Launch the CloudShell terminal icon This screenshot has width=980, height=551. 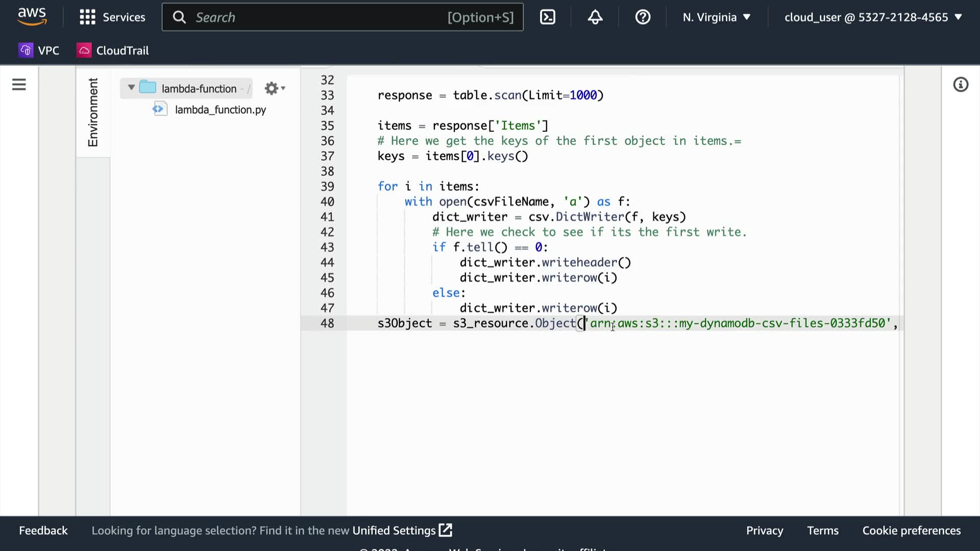[x=547, y=17]
